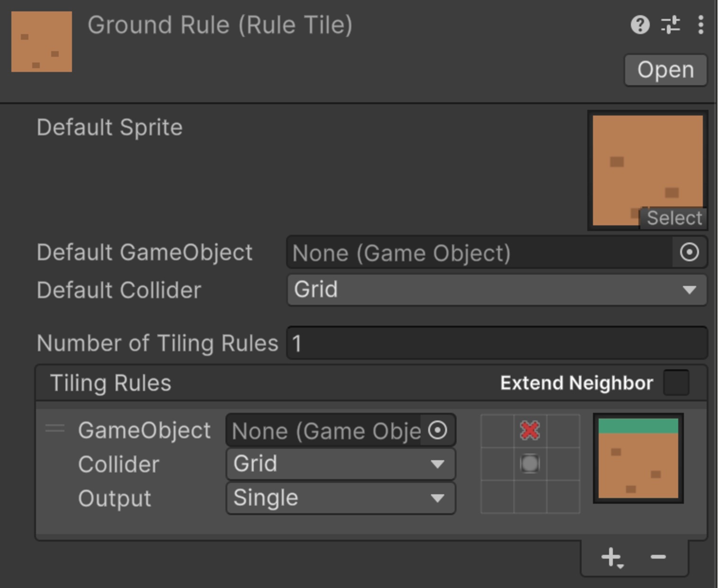Click the Default Collider label
The image size is (718, 588).
pyautogui.click(x=119, y=290)
